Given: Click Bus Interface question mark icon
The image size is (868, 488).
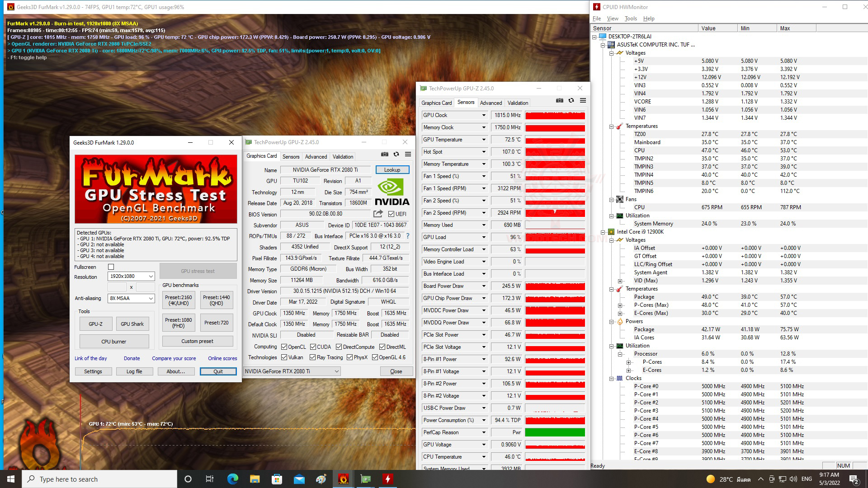Looking at the screenshot, I should (x=407, y=236).
